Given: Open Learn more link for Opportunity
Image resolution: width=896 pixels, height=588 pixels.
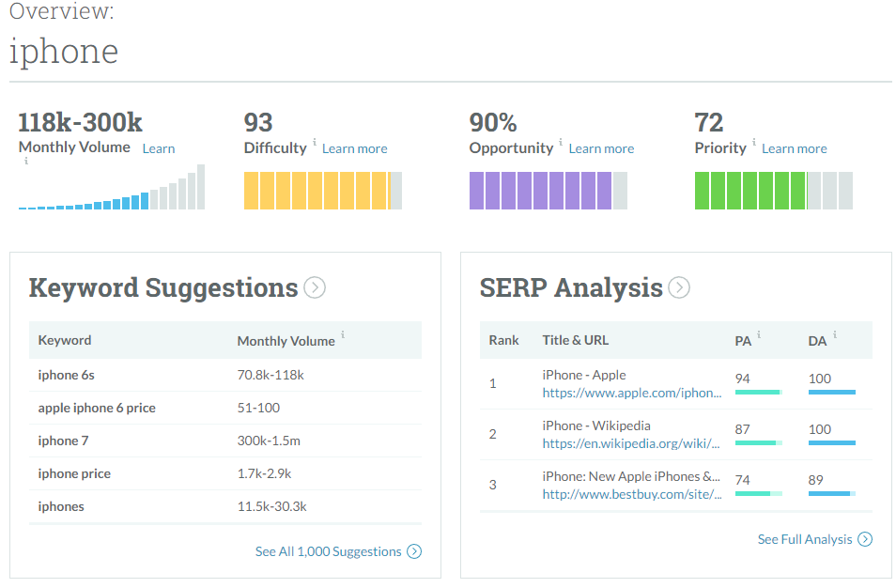Looking at the screenshot, I should coord(601,148).
